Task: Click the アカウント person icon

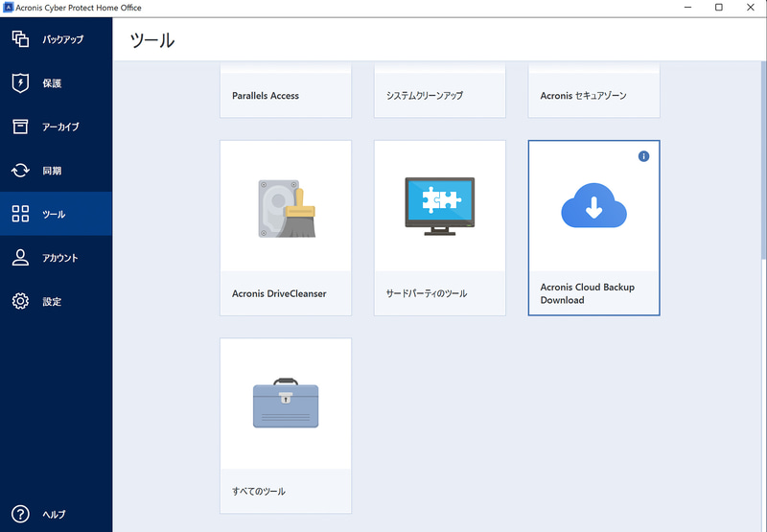Action: click(x=20, y=257)
